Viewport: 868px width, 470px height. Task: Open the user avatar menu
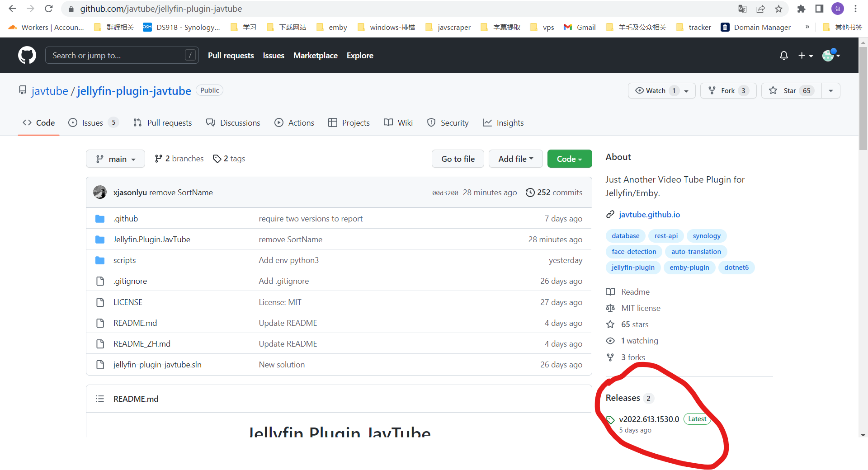tap(831, 55)
